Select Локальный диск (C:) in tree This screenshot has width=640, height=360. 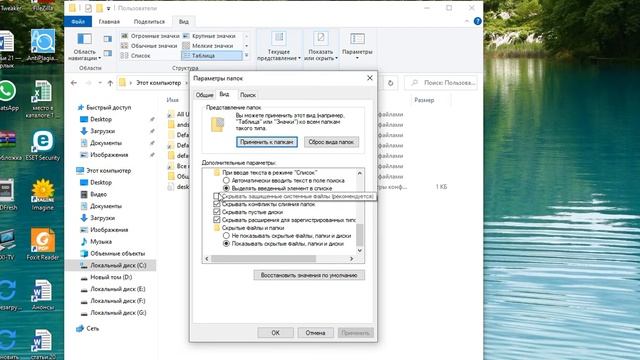point(118,265)
